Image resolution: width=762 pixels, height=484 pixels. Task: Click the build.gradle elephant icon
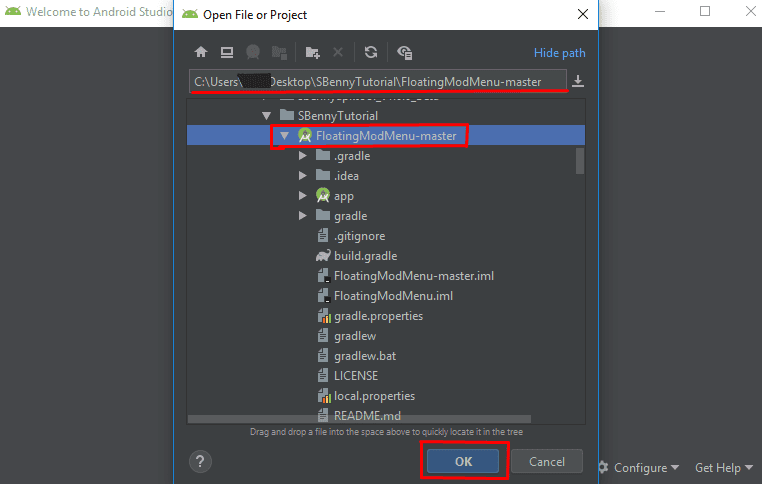point(323,256)
